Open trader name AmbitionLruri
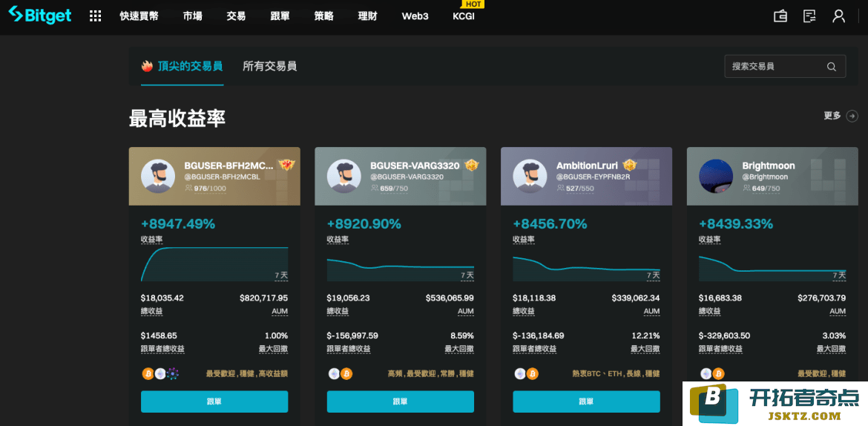Viewport: 868px width, 426px height. click(588, 166)
